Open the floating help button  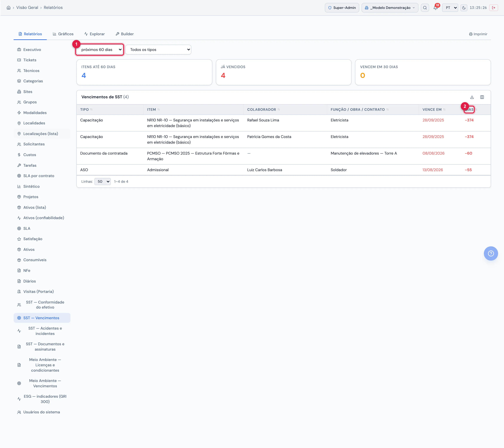click(x=491, y=253)
